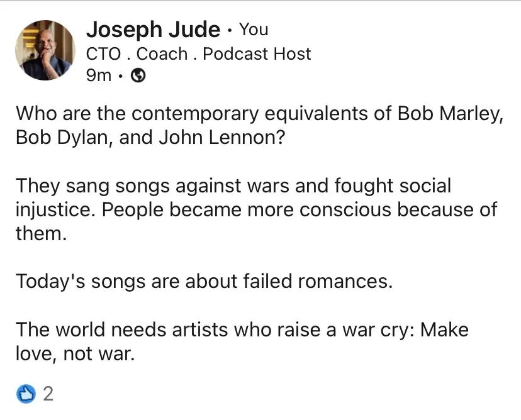Open the Joseph Jude profile name link
This screenshot has width=521, height=420.
153,30
